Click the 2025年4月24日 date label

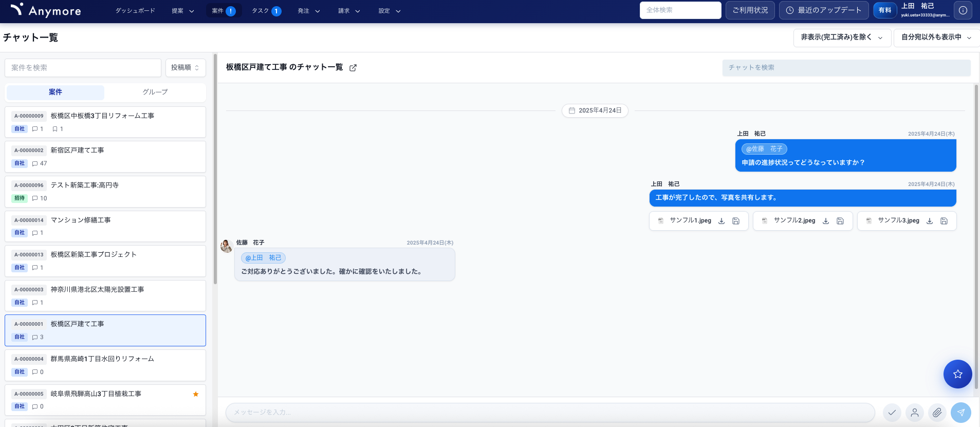click(x=600, y=110)
